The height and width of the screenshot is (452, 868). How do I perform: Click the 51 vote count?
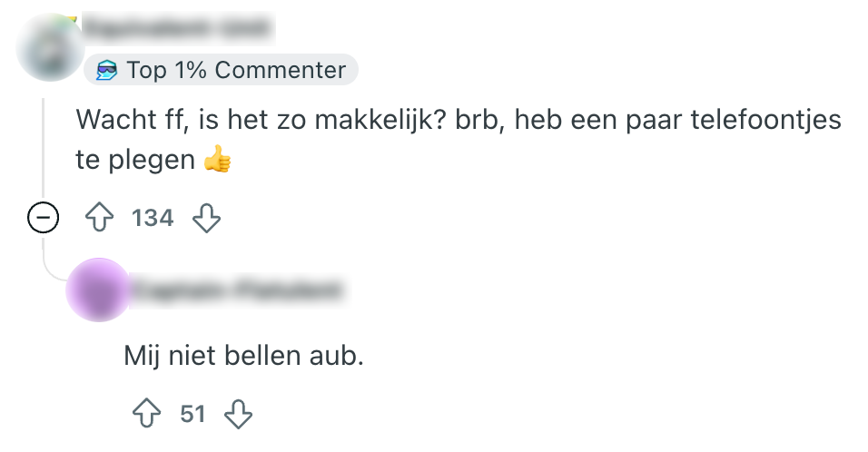pos(192,414)
